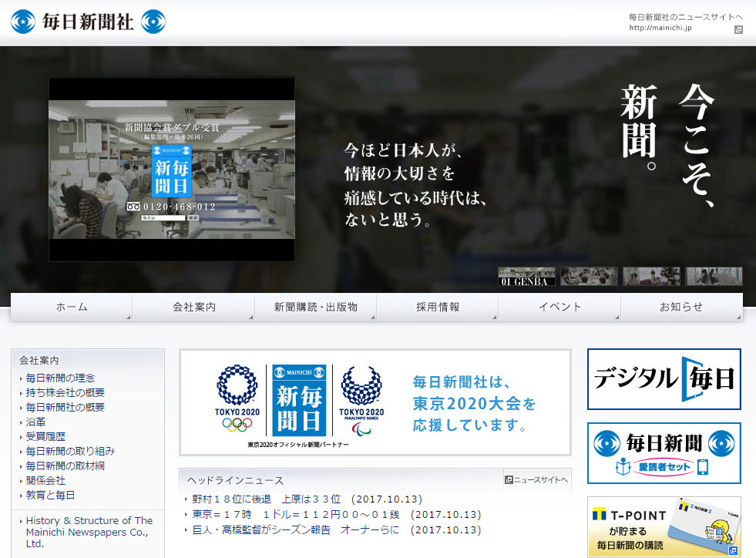Open the デジタル毎日 banner
The image size is (756, 558).
coord(664,379)
